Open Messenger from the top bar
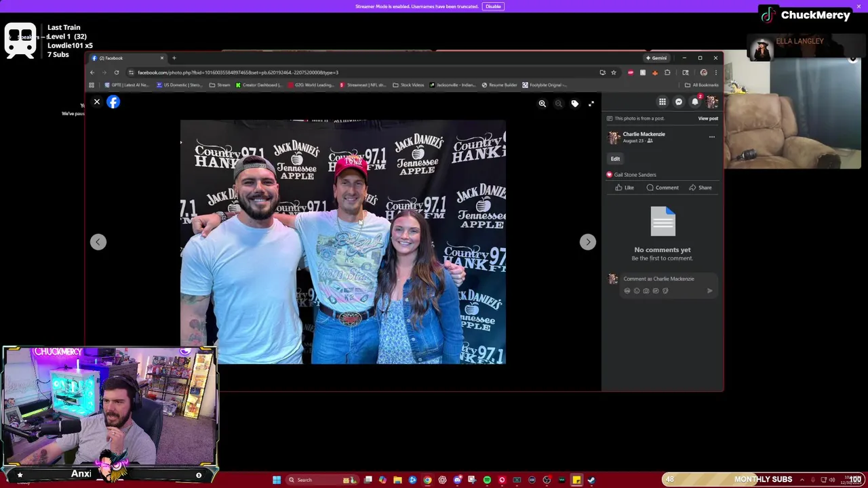This screenshot has width=868, height=488. click(679, 102)
